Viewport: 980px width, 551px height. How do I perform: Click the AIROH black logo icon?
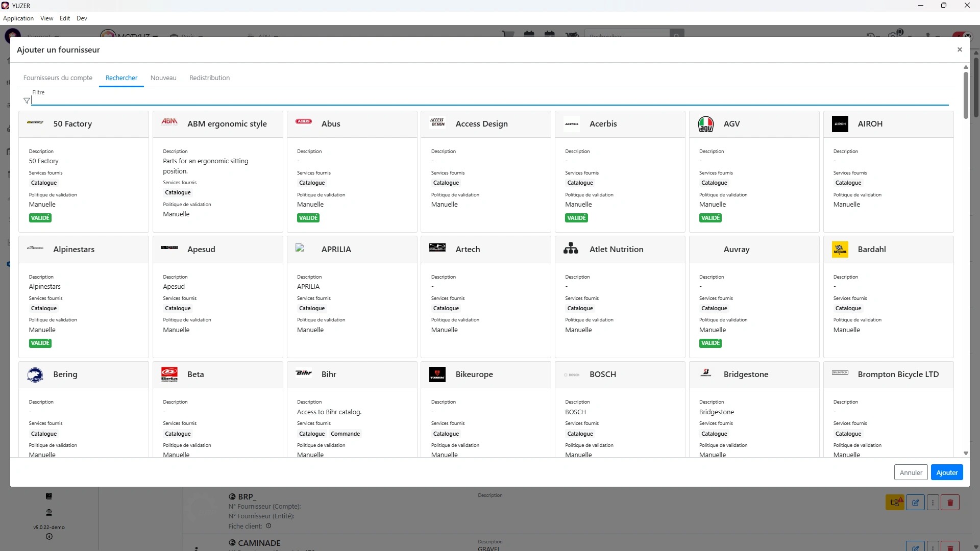(840, 124)
